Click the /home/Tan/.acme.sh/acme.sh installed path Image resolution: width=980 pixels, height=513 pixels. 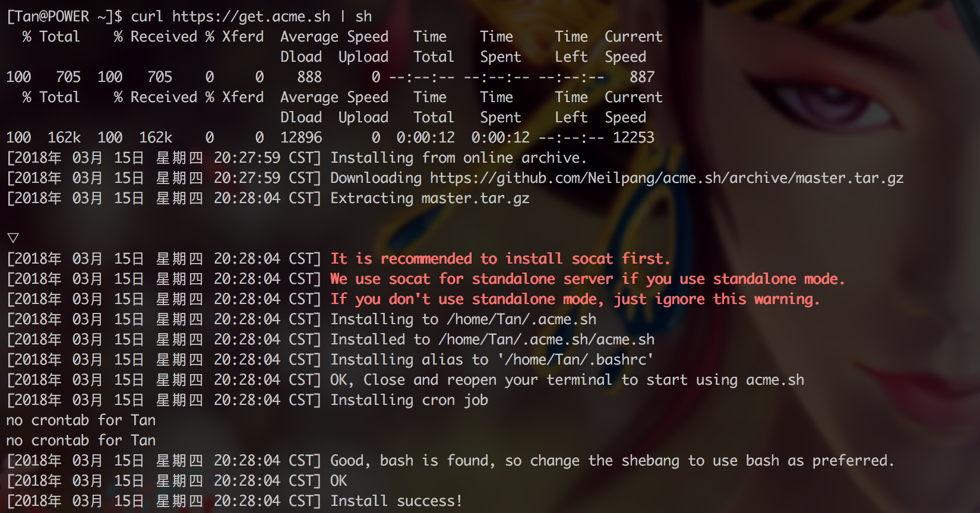pyautogui.click(x=546, y=340)
